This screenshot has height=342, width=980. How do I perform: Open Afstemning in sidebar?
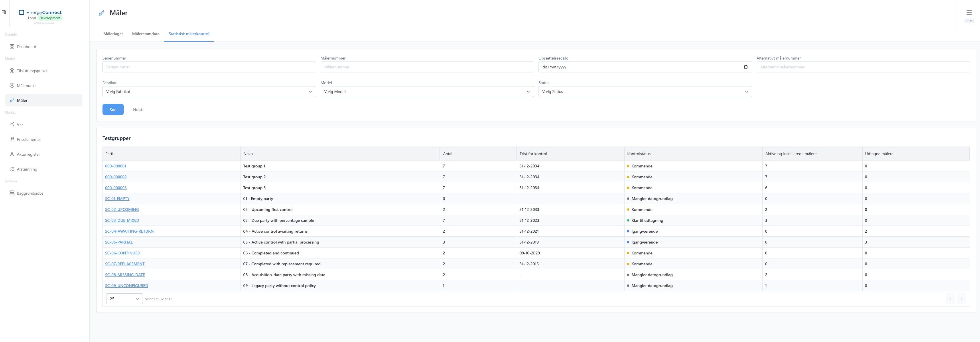click(43, 169)
